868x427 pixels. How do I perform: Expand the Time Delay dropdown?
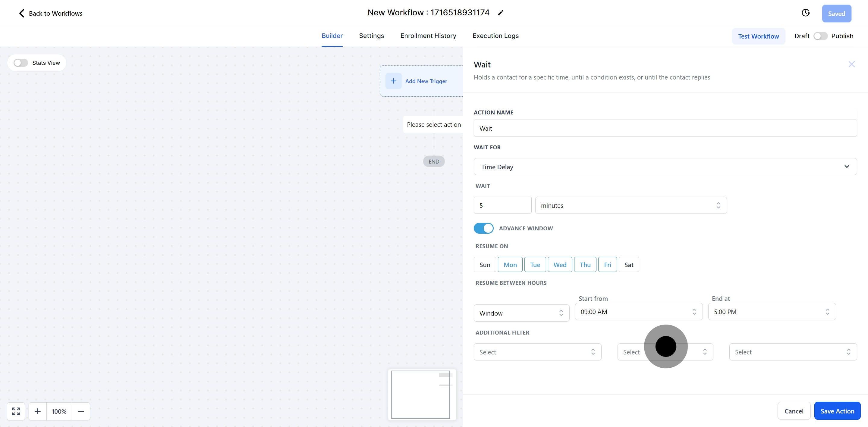(x=665, y=167)
